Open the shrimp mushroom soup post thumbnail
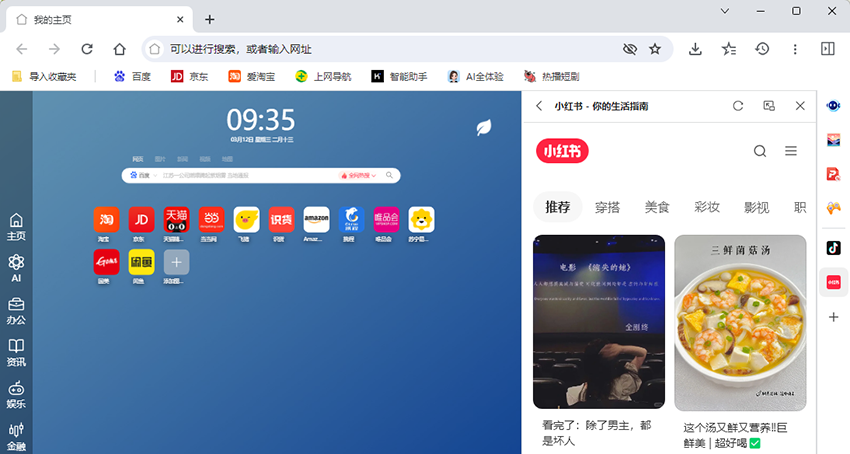Image resolution: width=850 pixels, height=454 pixels. [x=740, y=322]
